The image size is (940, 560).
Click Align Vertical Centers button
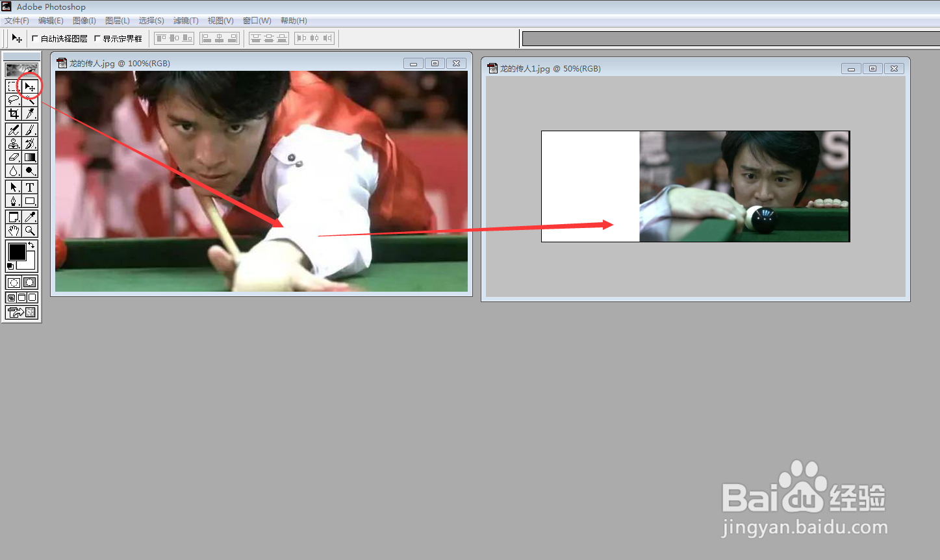point(174,38)
